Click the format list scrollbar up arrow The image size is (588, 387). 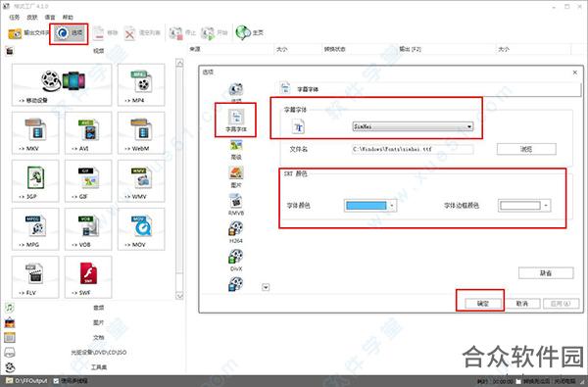click(179, 63)
